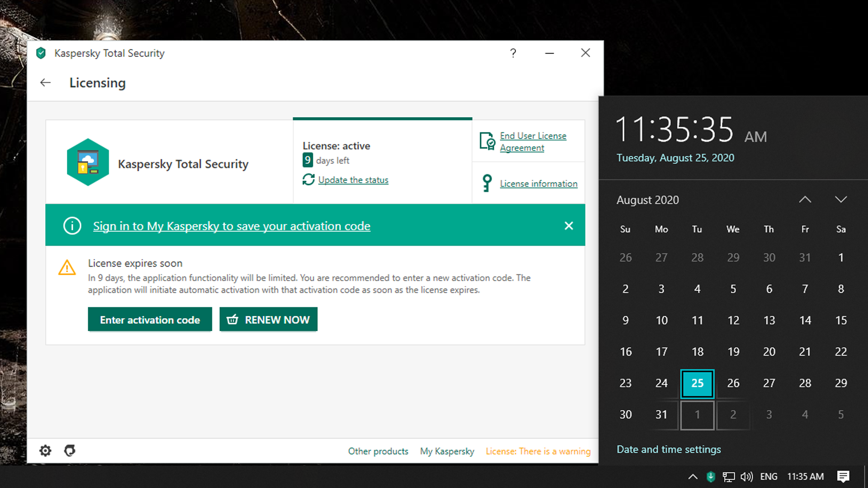Open My Kaspersky footer link
The image size is (868, 488).
tap(447, 451)
